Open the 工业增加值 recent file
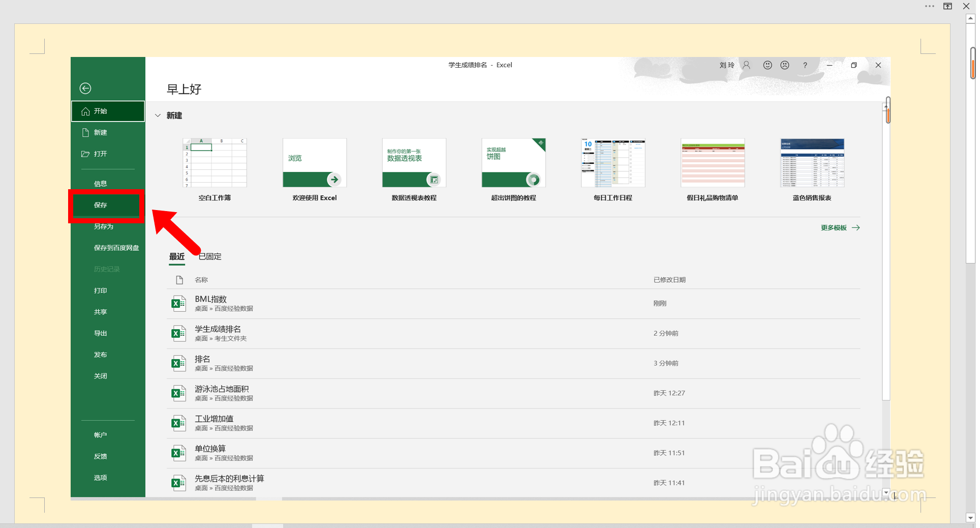The image size is (980, 528). tap(513, 423)
